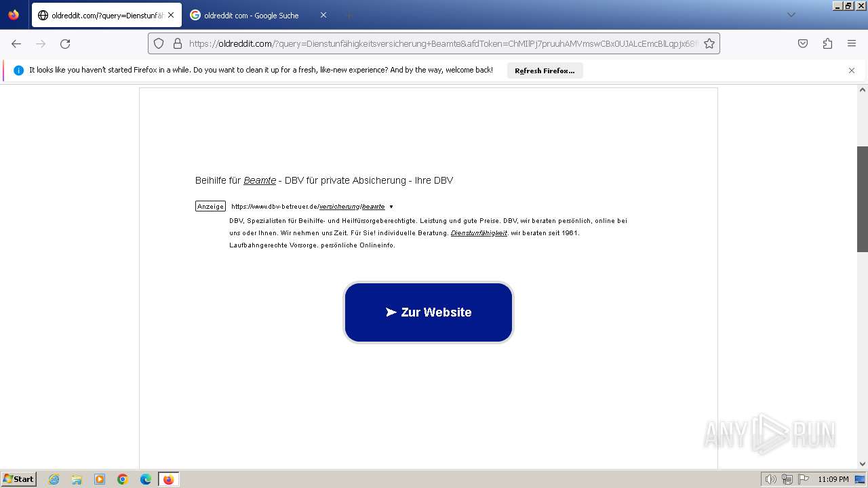Click the page scroll down arrow
Screen dimensions: 868x488
click(863, 464)
